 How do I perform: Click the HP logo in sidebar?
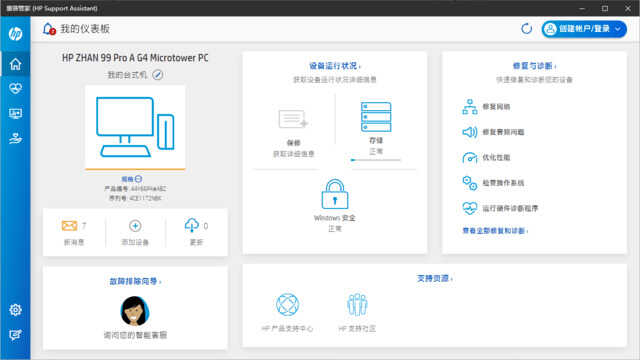pyautogui.click(x=16, y=33)
